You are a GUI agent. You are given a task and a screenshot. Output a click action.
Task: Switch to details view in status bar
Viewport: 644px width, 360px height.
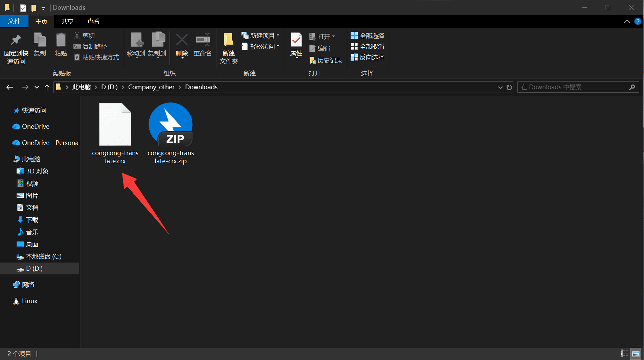(x=624, y=354)
